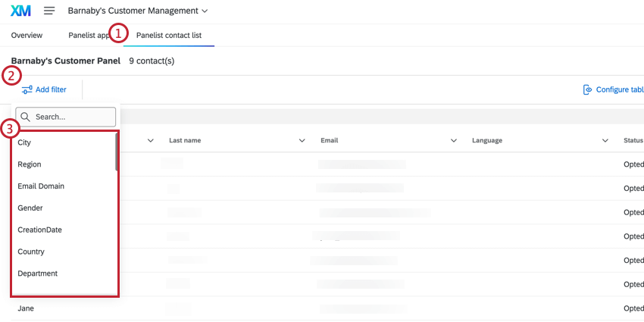Switch to the Overview tab

27,36
